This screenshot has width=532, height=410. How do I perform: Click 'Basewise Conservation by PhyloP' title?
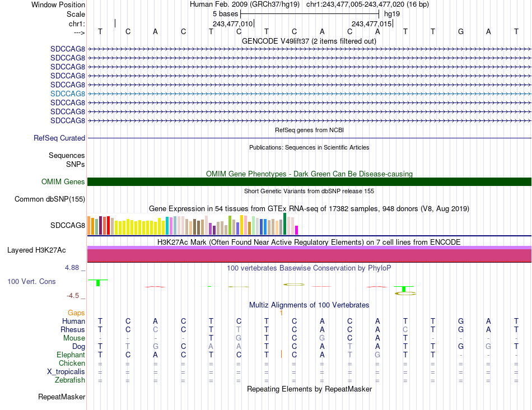pos(309,268)
